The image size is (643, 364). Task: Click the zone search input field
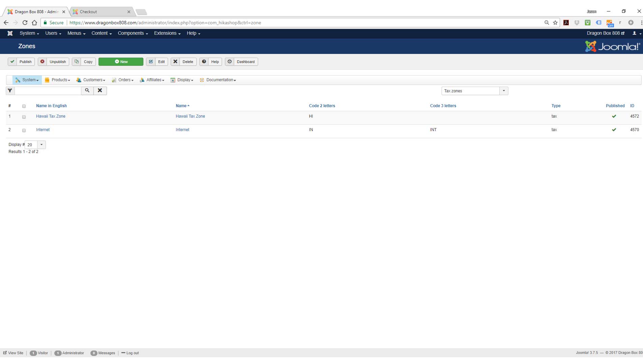(48, 91)
